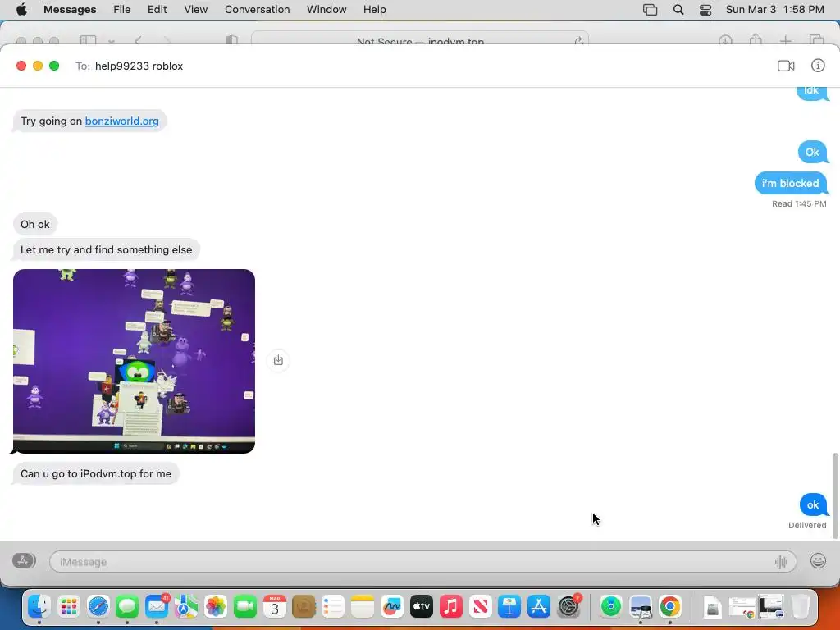This screenshot has height=630, width=840.
Task: Open Finder from the Dock
Action: [x=39, y=606]
